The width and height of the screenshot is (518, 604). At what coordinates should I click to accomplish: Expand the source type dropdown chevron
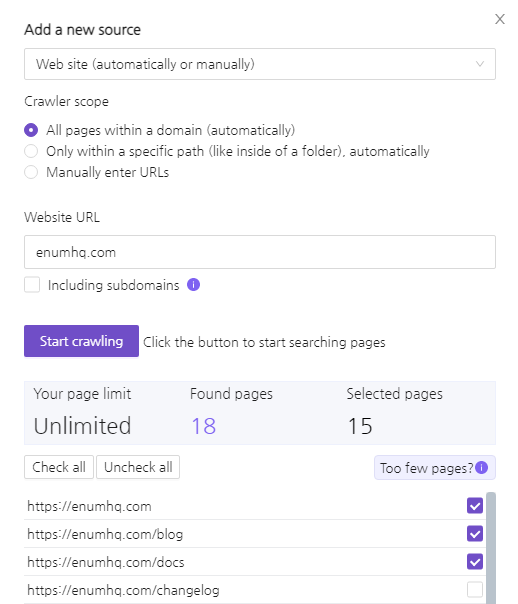[x=479, y=64]
